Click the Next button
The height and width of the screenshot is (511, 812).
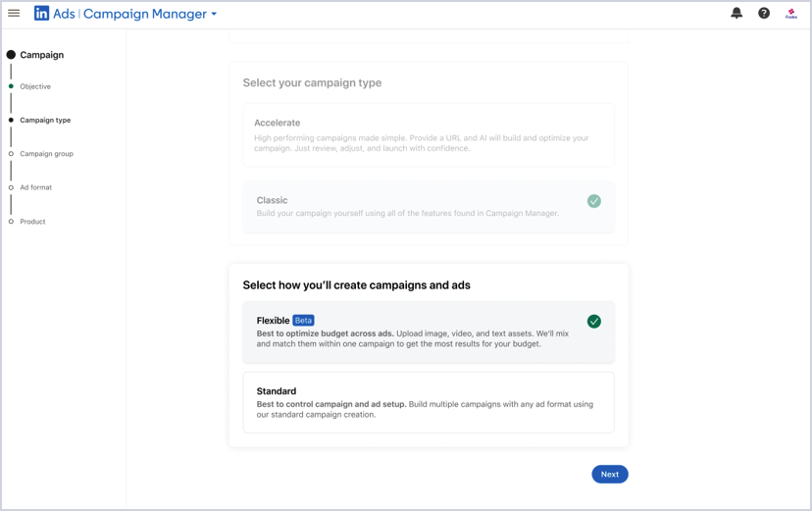[x=610, y=475]
